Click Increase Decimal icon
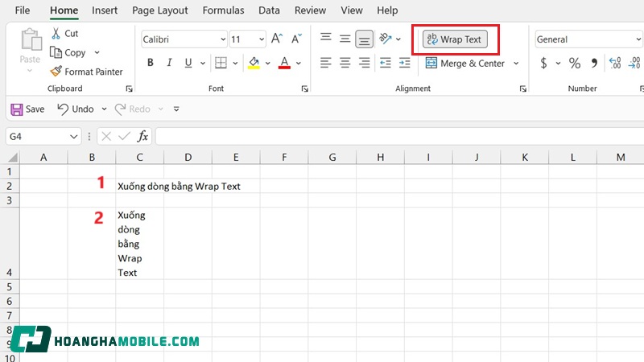 pyautogui.click(x=615, y=63)
